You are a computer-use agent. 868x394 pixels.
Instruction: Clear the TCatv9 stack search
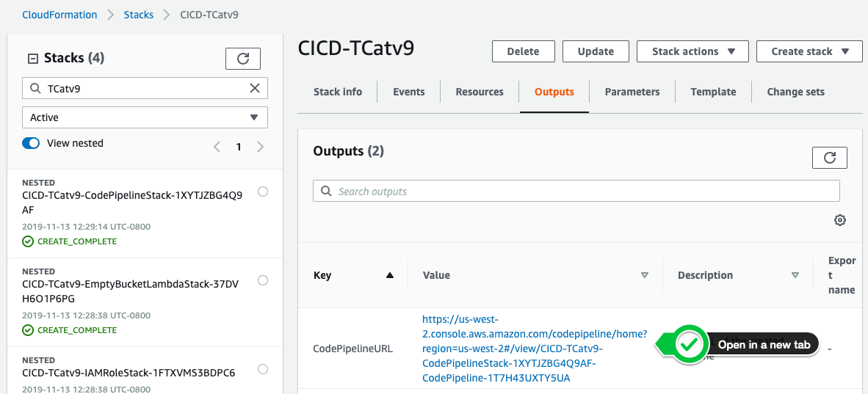pos(255,88)
